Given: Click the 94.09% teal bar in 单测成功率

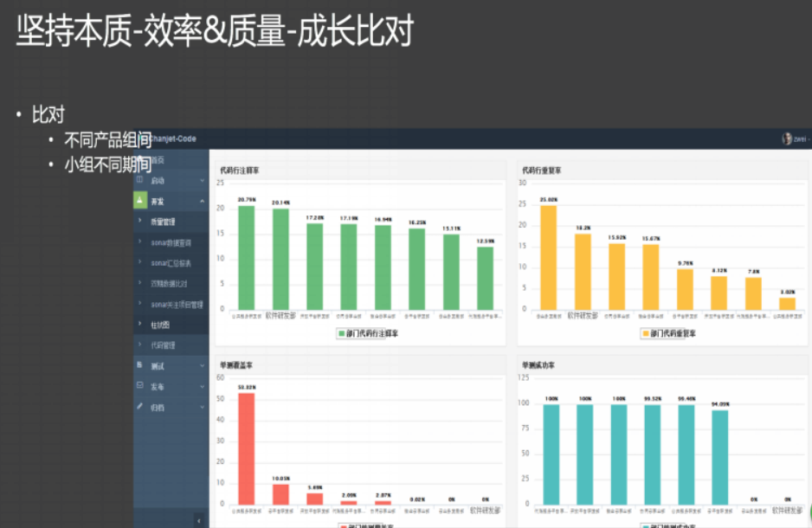Looking at the screenshot, I should [720, 458].
